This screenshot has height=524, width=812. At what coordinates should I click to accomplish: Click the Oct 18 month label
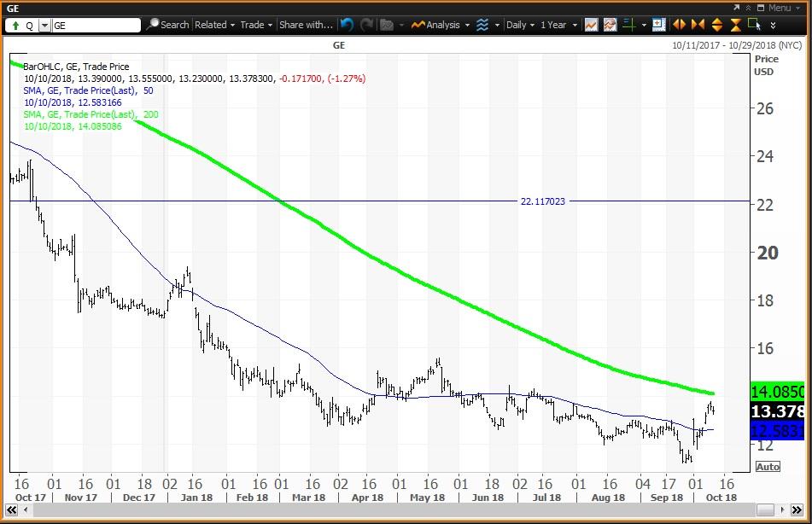pos(721,498)
